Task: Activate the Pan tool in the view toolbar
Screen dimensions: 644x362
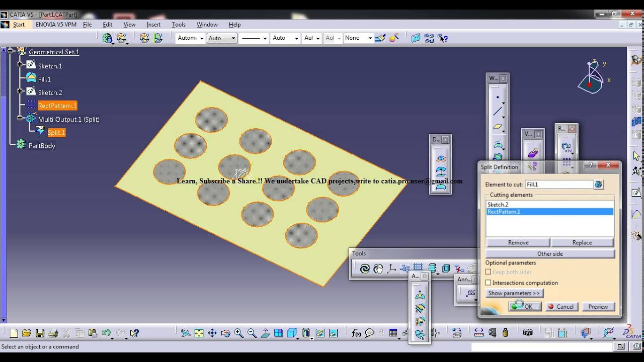Action: pos(212,333)
